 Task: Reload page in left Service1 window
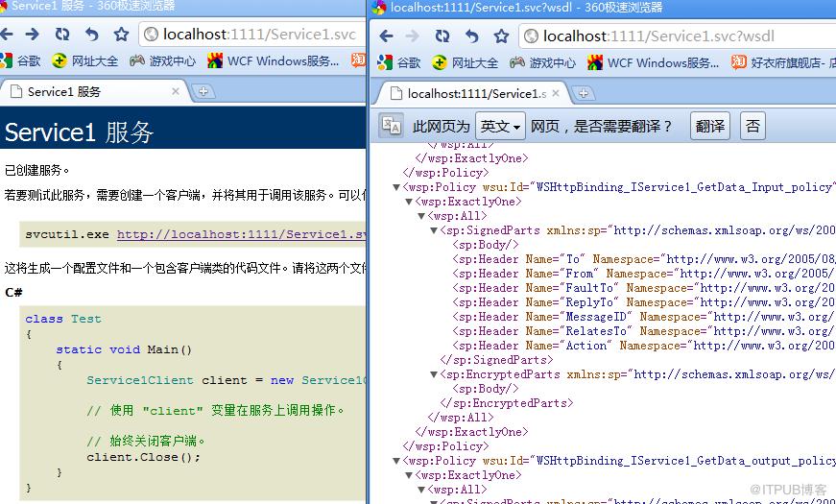coord(62,35)
